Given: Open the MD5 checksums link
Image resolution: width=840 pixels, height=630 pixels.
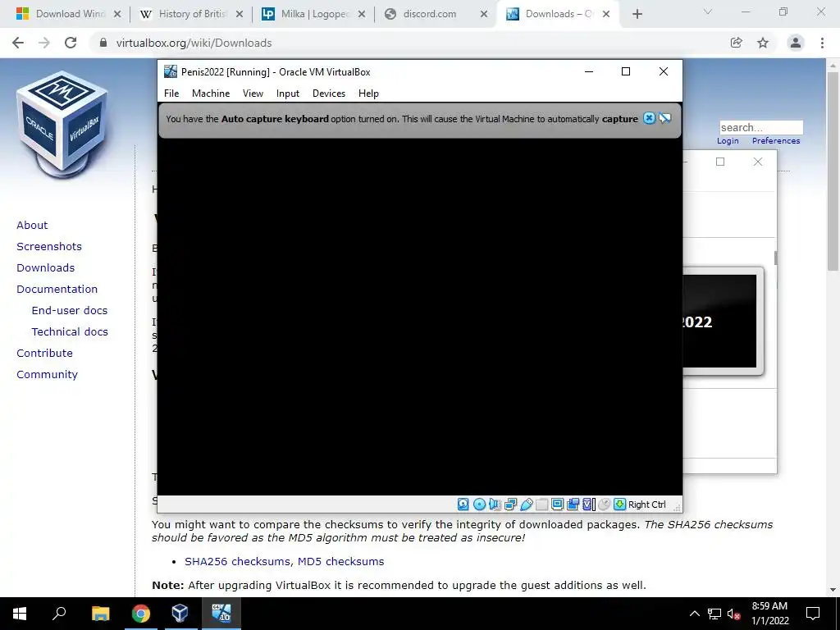Looking at the screenshot, I should coord(340,561).
